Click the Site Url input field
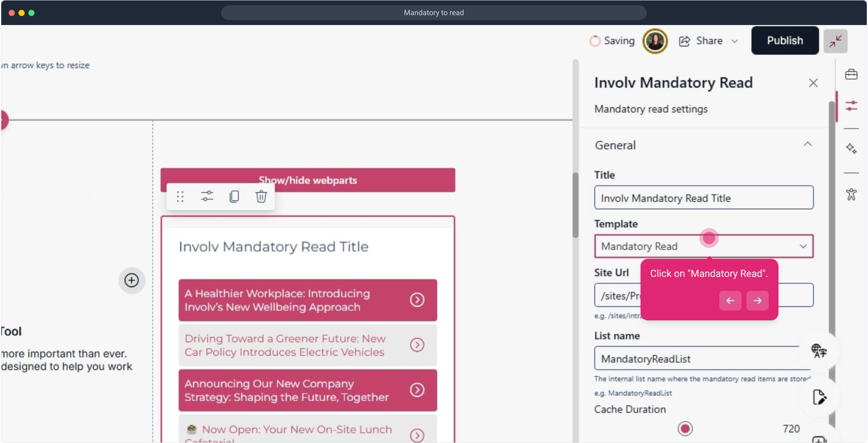Screen dimensions: 868x443 (703, 295)
